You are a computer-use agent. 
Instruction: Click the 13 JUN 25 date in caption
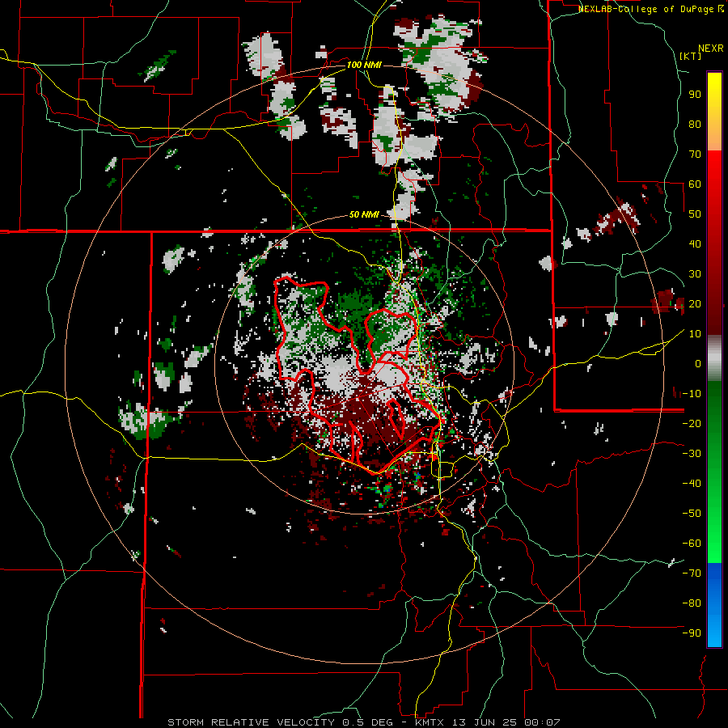pos(486,722)
